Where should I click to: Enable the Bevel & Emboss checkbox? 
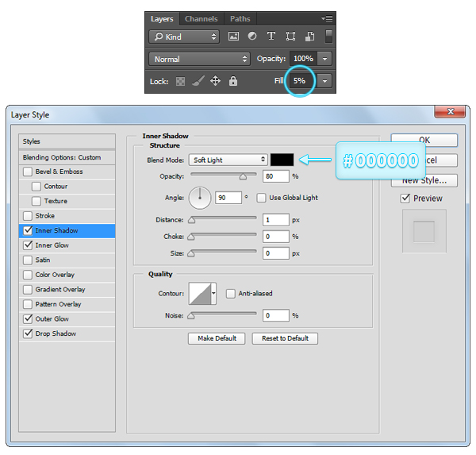[29, 172]
